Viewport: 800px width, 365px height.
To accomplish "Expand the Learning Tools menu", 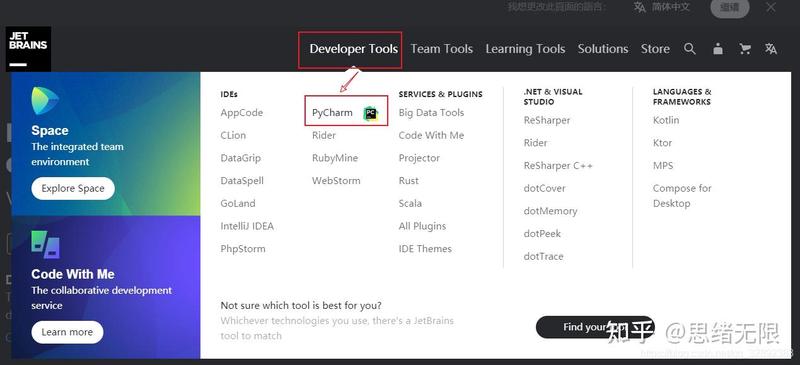I will click(525, 49).
